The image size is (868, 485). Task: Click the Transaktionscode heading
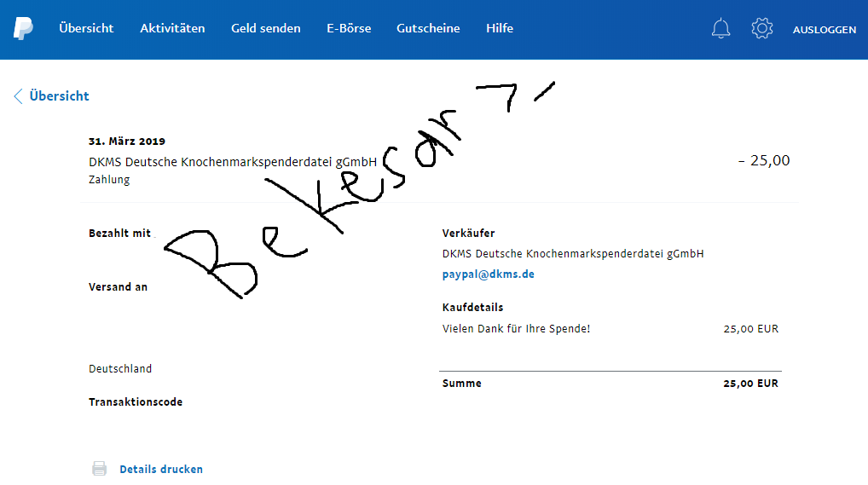click(136, 402)
